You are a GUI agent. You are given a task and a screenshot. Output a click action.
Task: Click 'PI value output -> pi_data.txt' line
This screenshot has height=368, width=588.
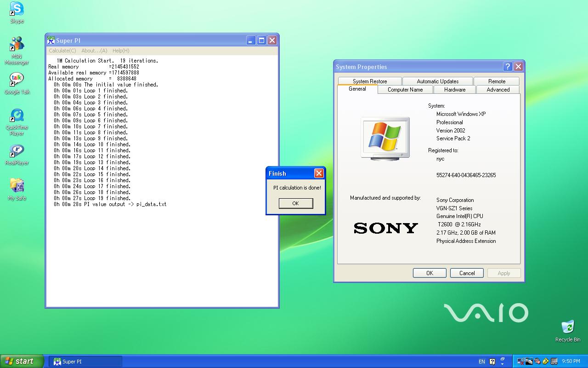click(x=110, y=204)
